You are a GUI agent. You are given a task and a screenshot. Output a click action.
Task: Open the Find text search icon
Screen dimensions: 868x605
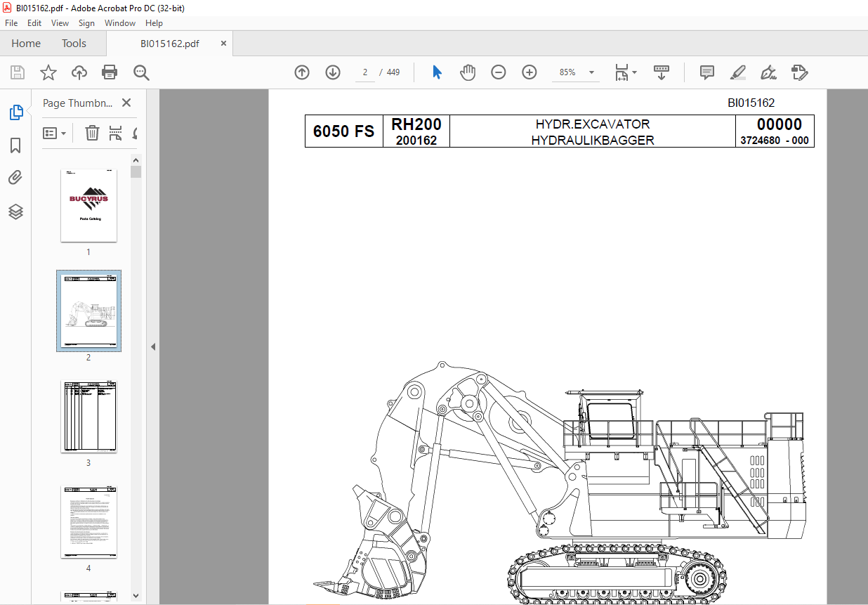pos(141,72)
